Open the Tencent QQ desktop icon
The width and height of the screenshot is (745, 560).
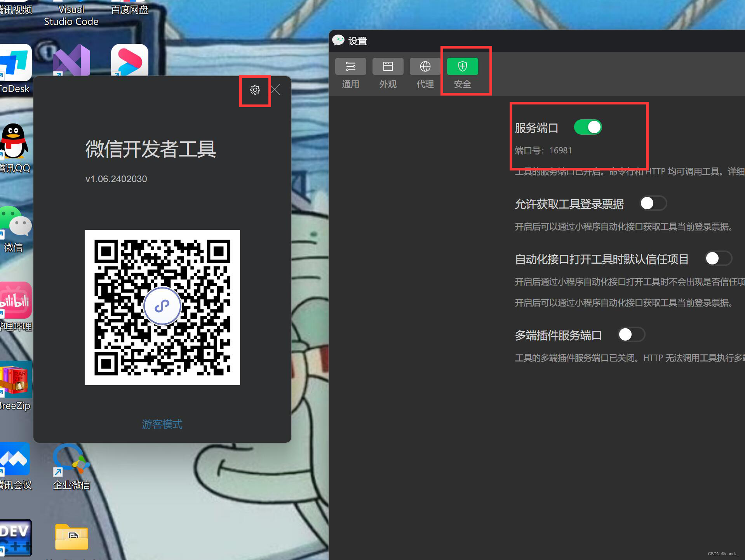pyautogui.click(x=15, y=148)
